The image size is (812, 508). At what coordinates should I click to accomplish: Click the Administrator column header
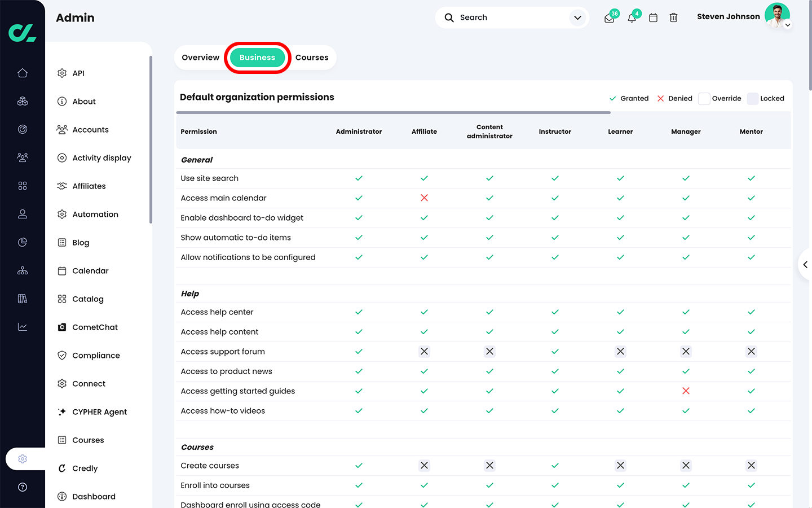(x=359, y=132)
